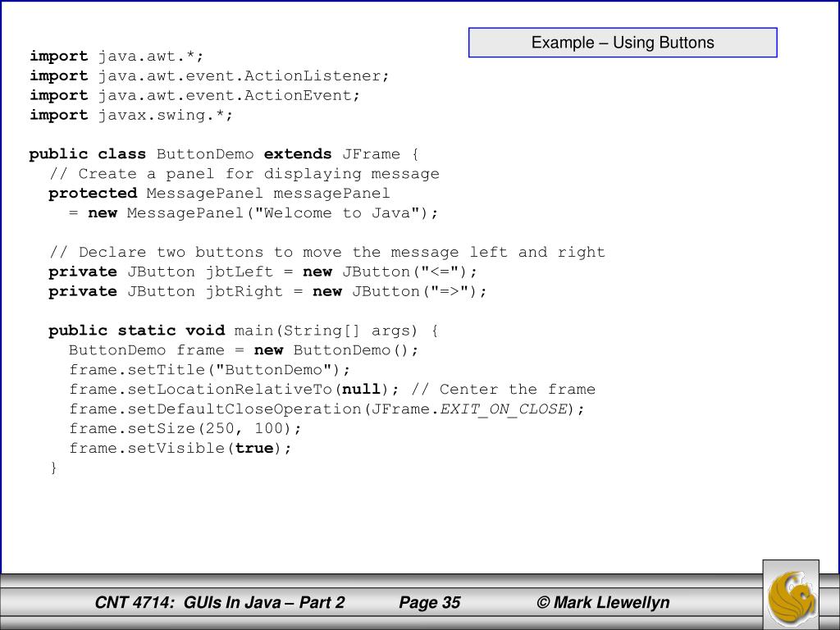Click the 'Example – Using Buttons' title box
Image resolution: width=840 pixels, height=630 pixels.
[x=623, y=43]
